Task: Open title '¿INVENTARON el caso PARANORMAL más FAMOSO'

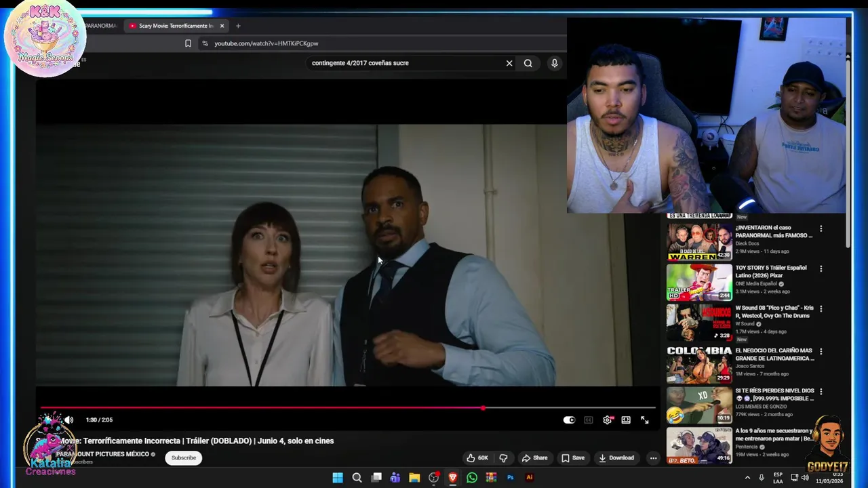Action: [774, 232]
